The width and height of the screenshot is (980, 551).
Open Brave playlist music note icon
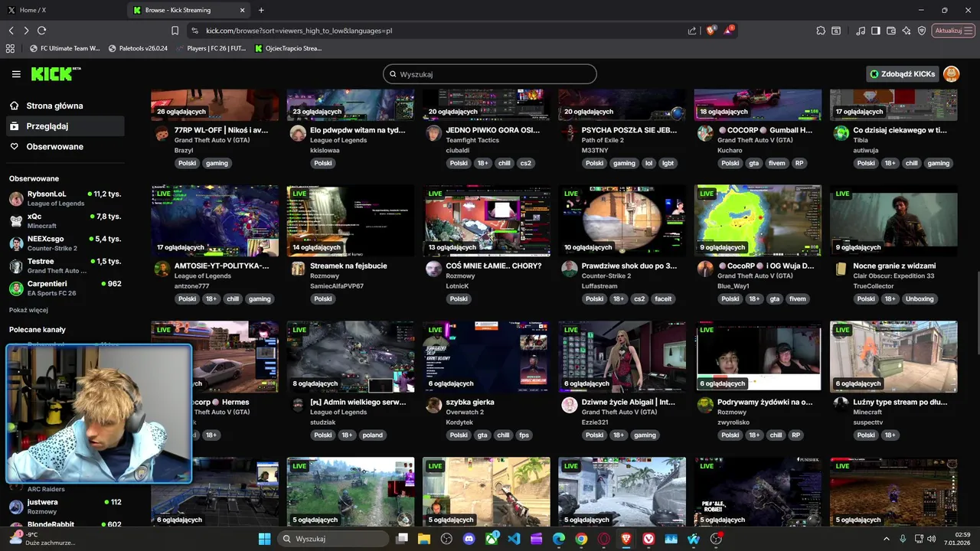pos(861,31)
